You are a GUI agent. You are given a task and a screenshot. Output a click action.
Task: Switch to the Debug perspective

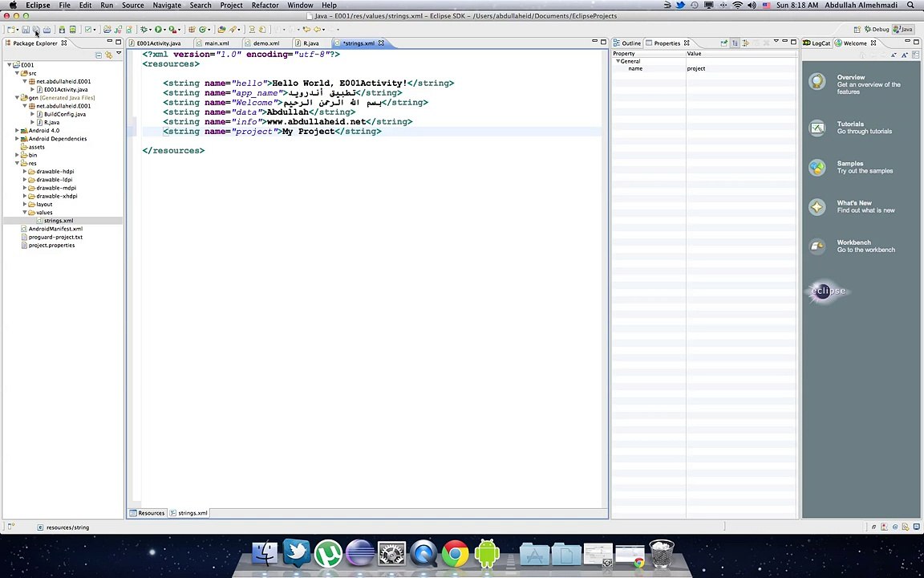[x=876, y=30]
